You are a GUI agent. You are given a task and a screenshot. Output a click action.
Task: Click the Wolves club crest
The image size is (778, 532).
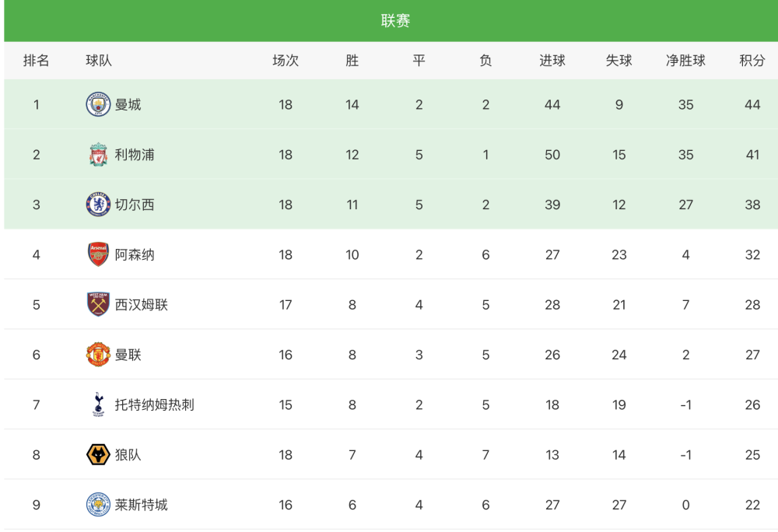[98, 455]
